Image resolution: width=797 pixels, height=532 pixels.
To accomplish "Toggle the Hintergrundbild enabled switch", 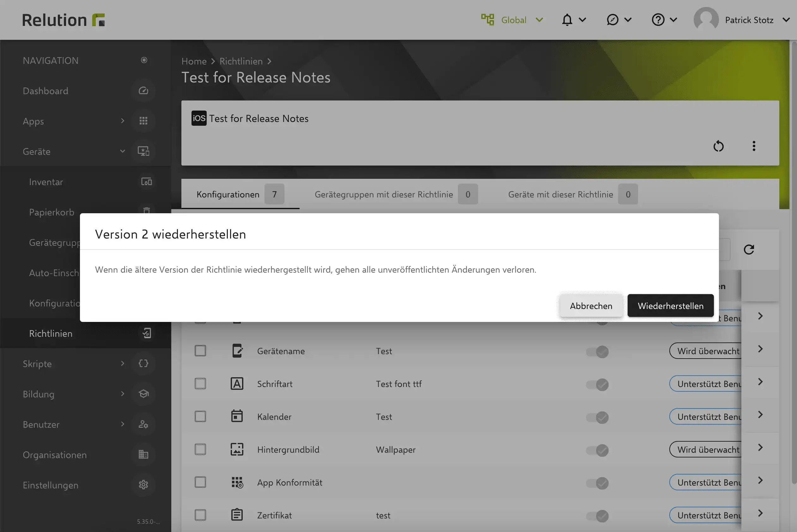I will (597, 450).
